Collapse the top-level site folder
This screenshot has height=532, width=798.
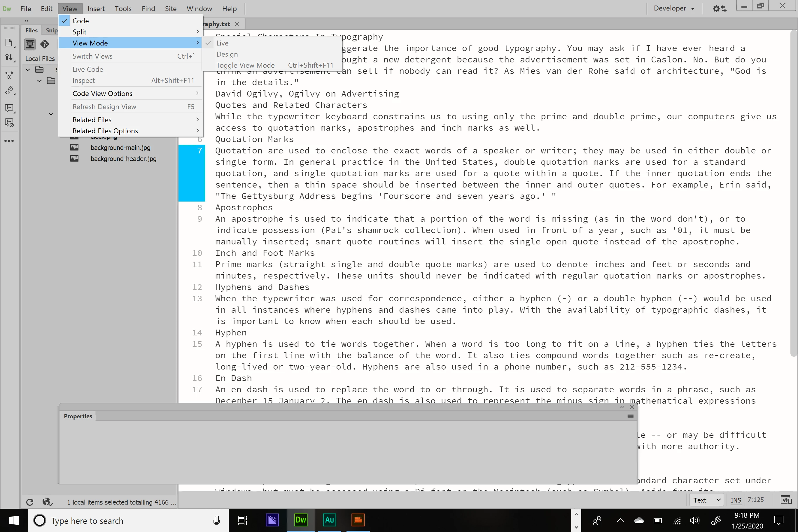[x=28, y=69]
